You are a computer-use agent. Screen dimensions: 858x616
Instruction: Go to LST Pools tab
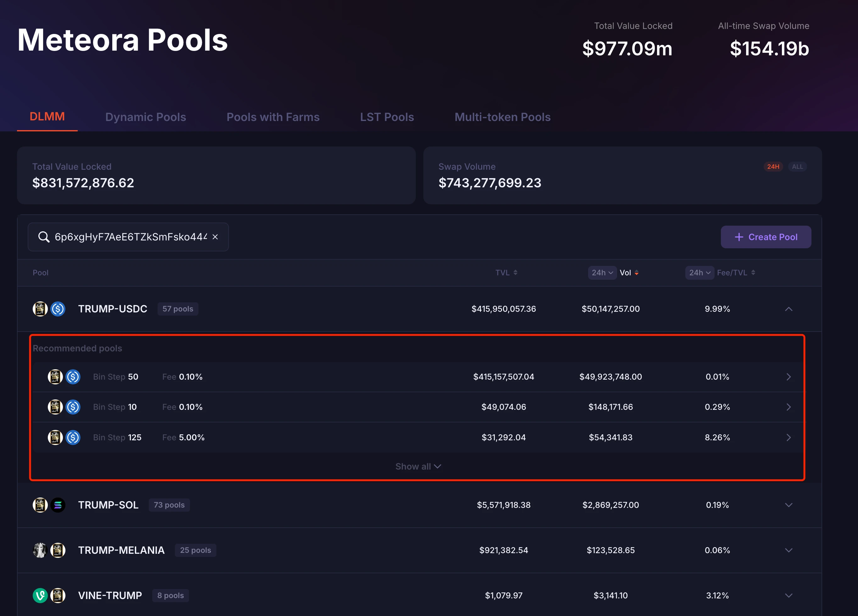pos(387,117)
